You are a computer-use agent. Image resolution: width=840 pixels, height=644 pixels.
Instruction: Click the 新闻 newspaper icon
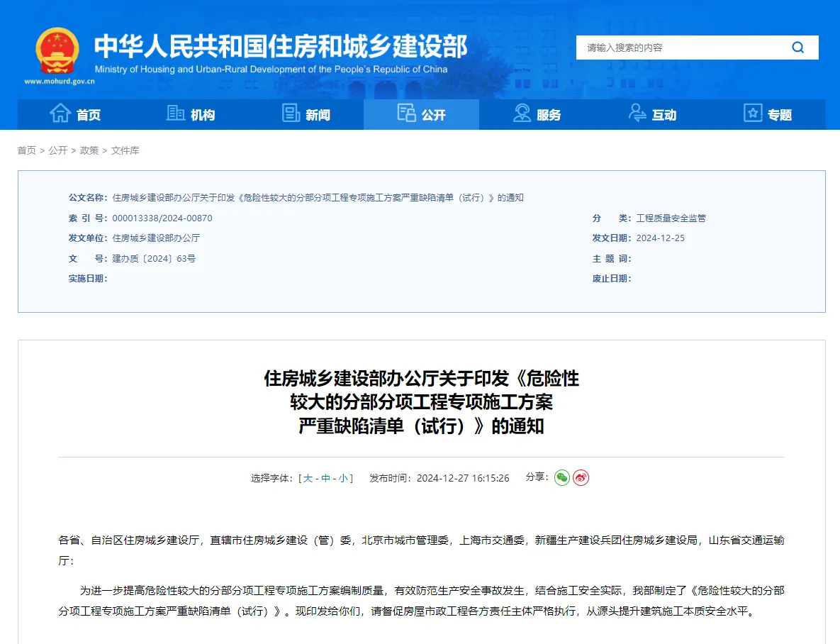point(291,113)
